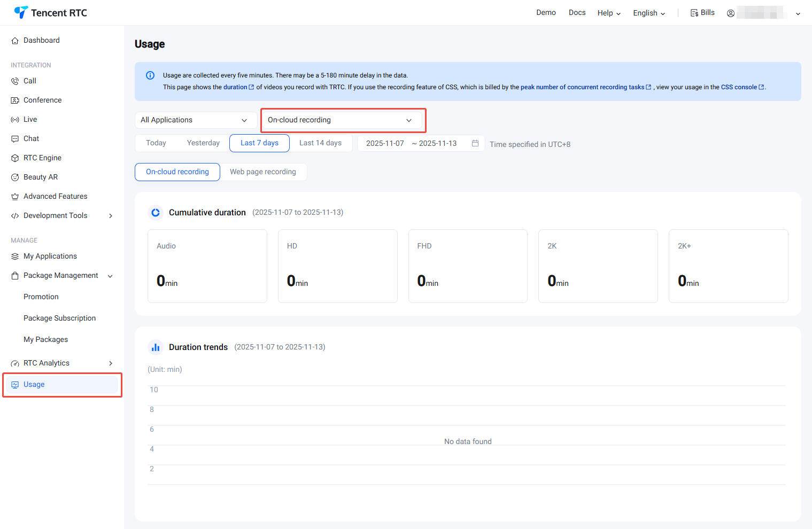
Task: Expand the RTC Analytics submenu
Action: (111, 363)
